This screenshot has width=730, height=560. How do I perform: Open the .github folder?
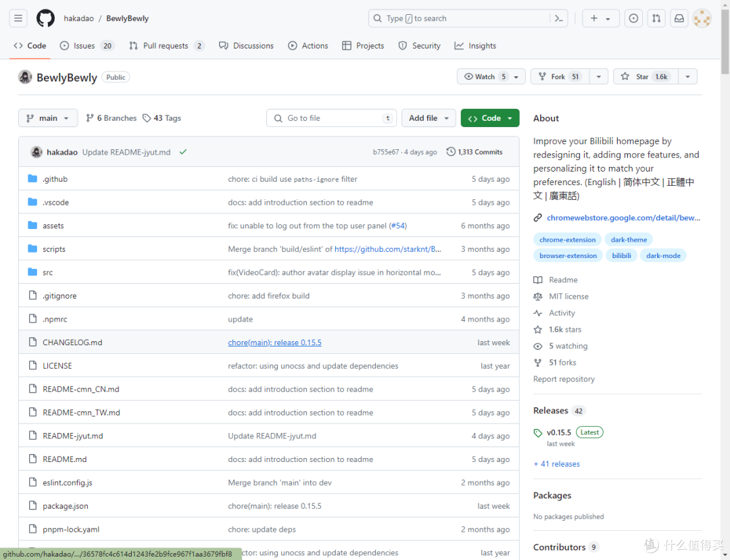tap(55, 179)
